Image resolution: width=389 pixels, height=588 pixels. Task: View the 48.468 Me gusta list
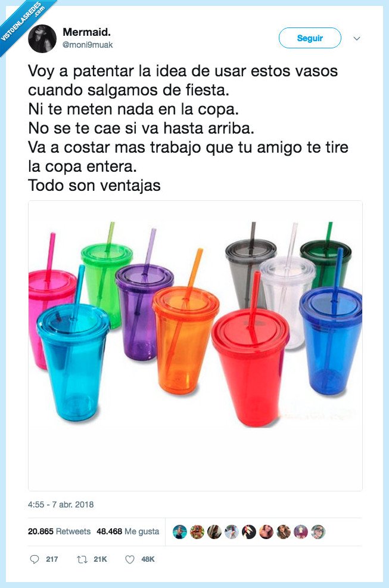(x=128, y=531)
